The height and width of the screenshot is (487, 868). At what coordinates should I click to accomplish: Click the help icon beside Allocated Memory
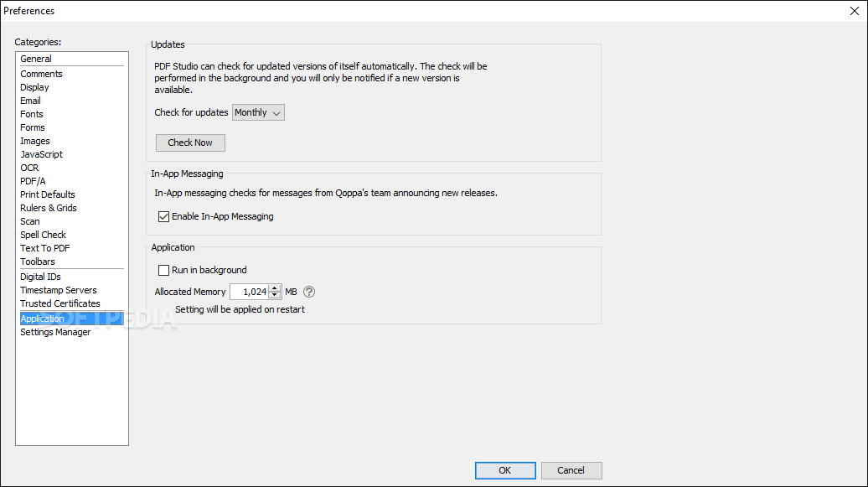[309, 292]
